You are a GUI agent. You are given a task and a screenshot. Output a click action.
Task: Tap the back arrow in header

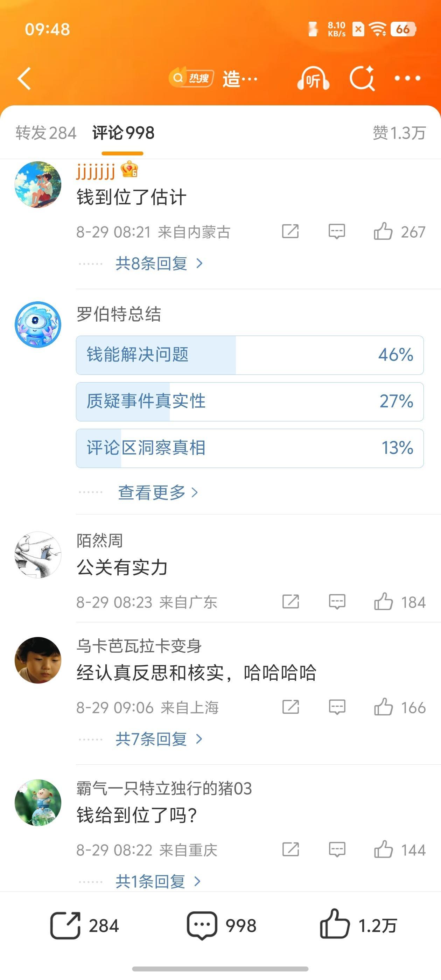click(x=24, y=79)
